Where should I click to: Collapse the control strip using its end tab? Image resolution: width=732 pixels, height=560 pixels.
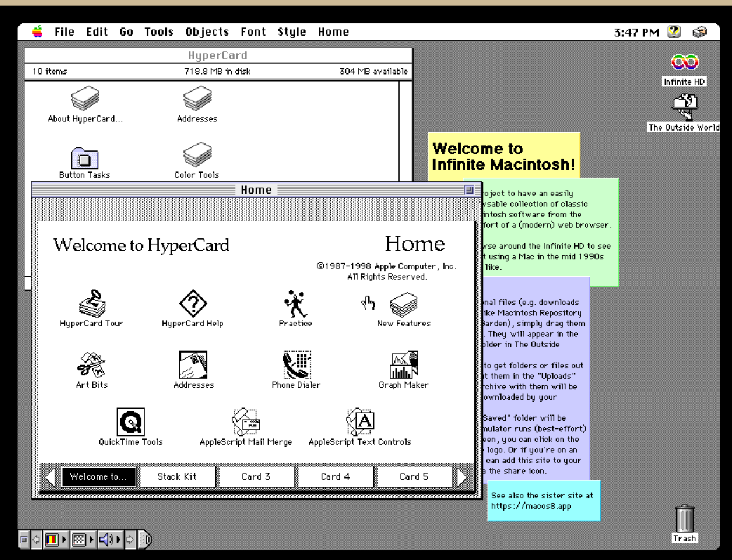pyautogui.click(x=145, y=540)
